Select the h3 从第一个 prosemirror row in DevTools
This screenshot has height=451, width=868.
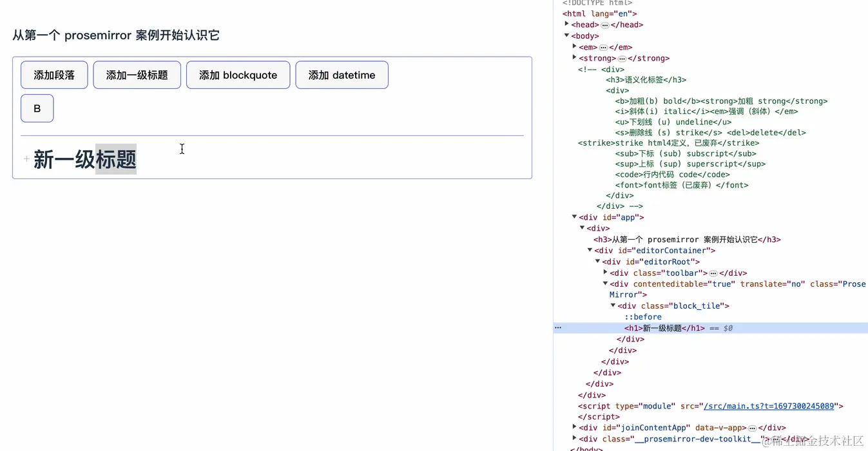pos(687,240)
